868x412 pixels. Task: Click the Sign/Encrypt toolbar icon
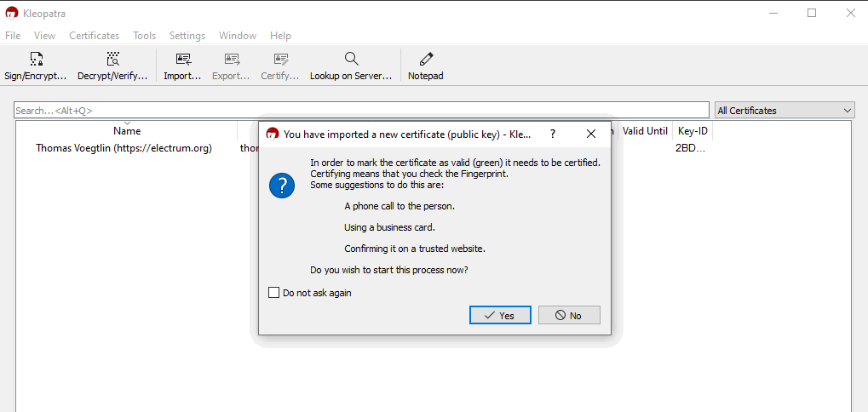[x=35, y=60]
